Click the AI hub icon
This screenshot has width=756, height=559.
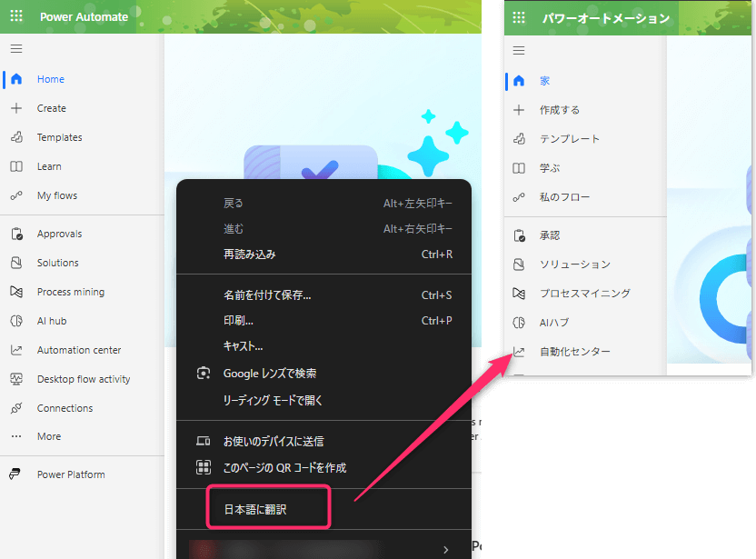(x=16, y=321)
